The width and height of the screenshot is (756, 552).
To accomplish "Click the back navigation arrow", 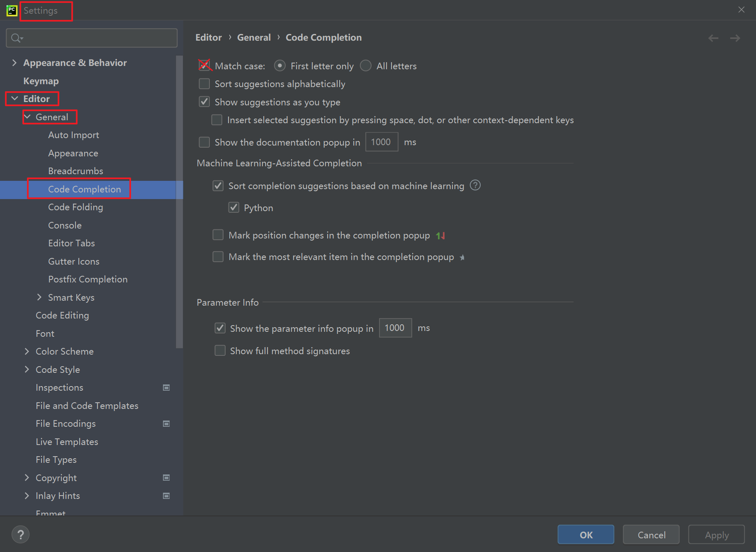I will pos(713,38).
